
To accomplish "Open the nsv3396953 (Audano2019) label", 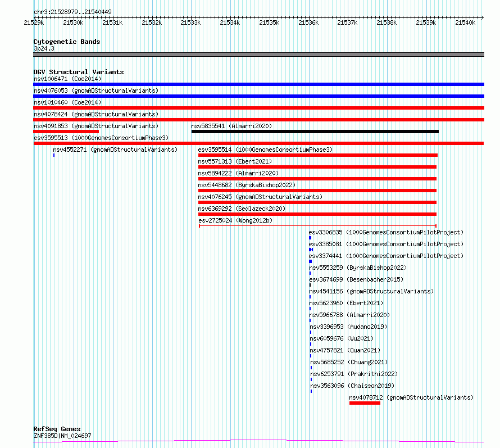I will tap(348, 327).
